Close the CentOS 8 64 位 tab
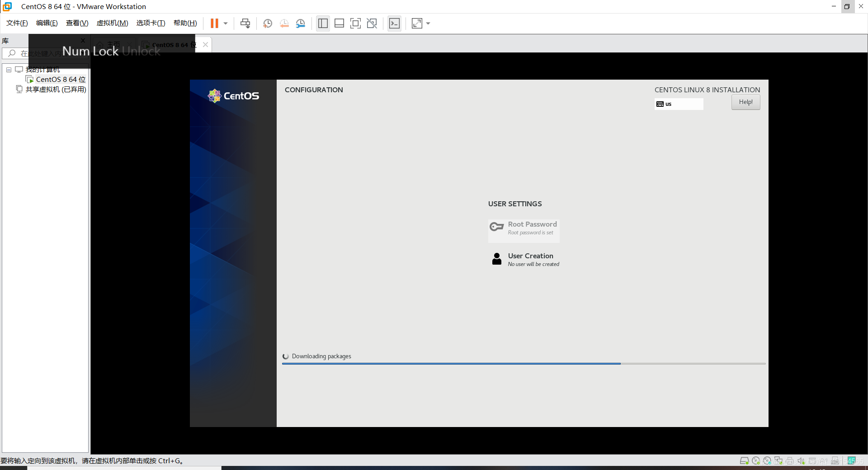The width and height of the screenshot is (868, 470). (205, 44)
